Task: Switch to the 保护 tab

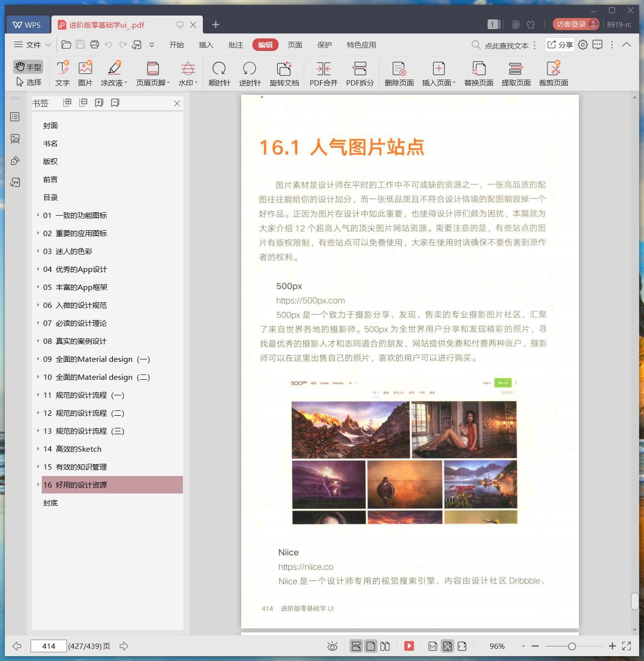Action: click(x=325, y=45)
